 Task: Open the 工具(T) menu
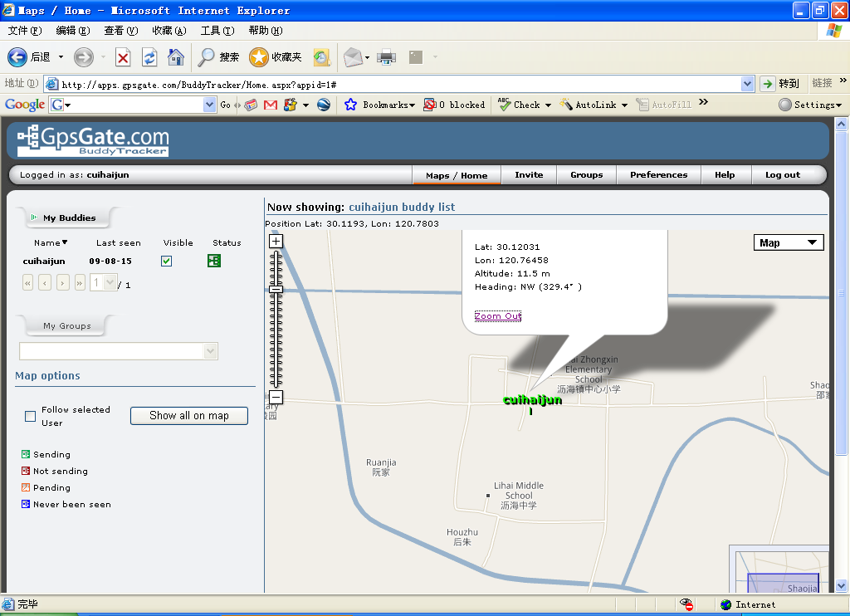point(217,31)
